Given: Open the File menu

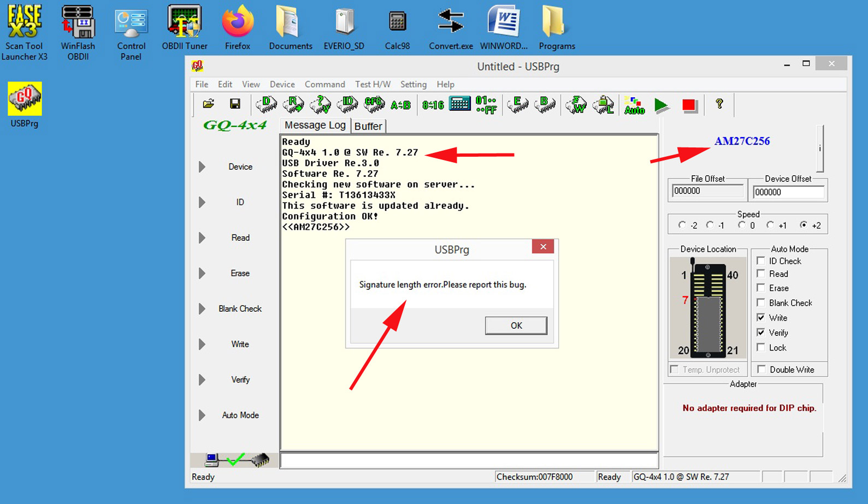Looking at the screenshot, I should [202, 84].
